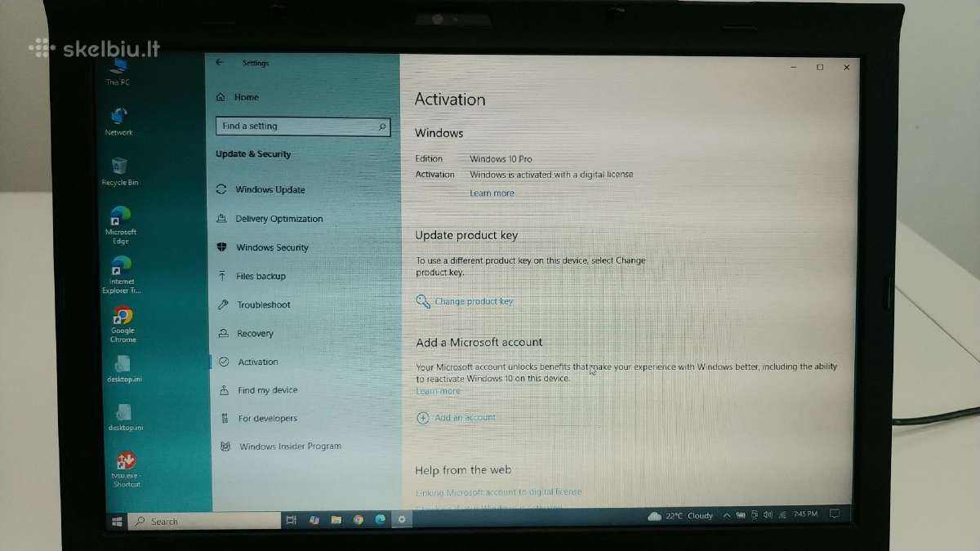
Task: Click Add an account
Action: 465,418
